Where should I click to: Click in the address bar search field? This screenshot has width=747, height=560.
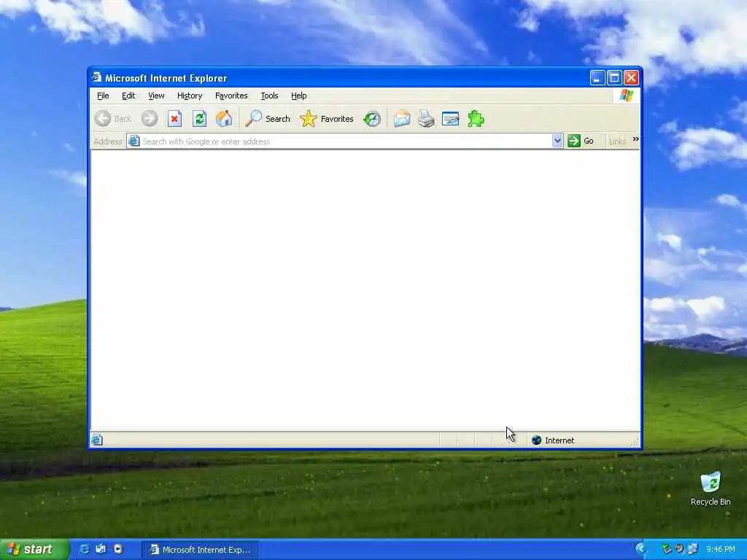coord(346,141)
